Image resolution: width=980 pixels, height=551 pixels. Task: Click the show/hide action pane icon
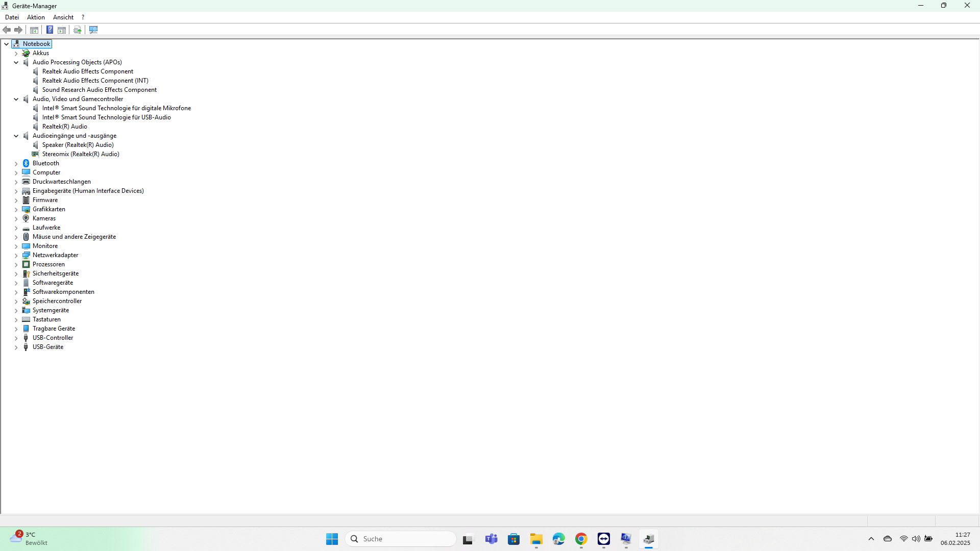tap(62, 30)
